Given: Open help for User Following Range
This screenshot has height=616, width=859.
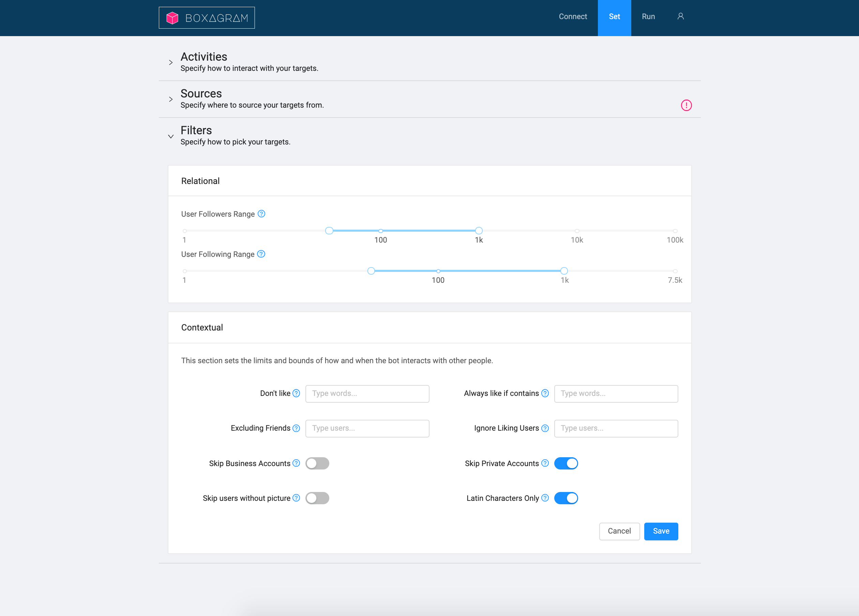Looking at the screenshot, I should pos(261,254).
